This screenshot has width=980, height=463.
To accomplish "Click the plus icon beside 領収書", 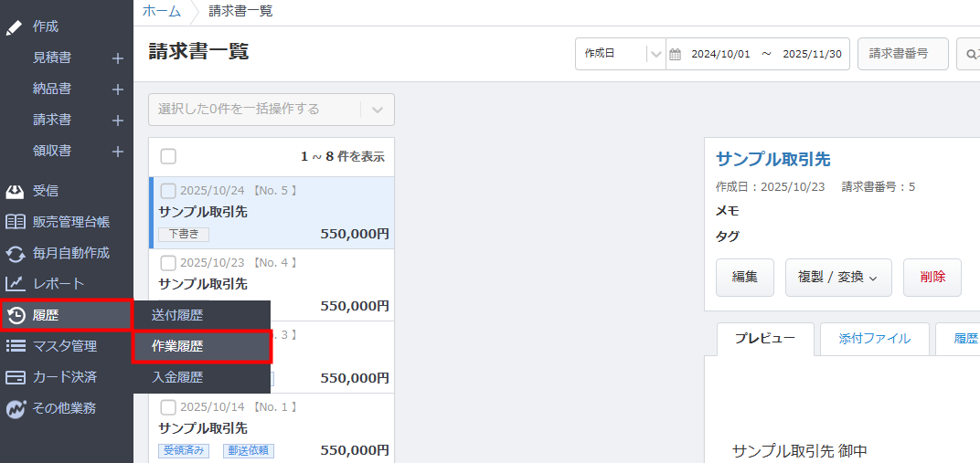I will 117,152.
